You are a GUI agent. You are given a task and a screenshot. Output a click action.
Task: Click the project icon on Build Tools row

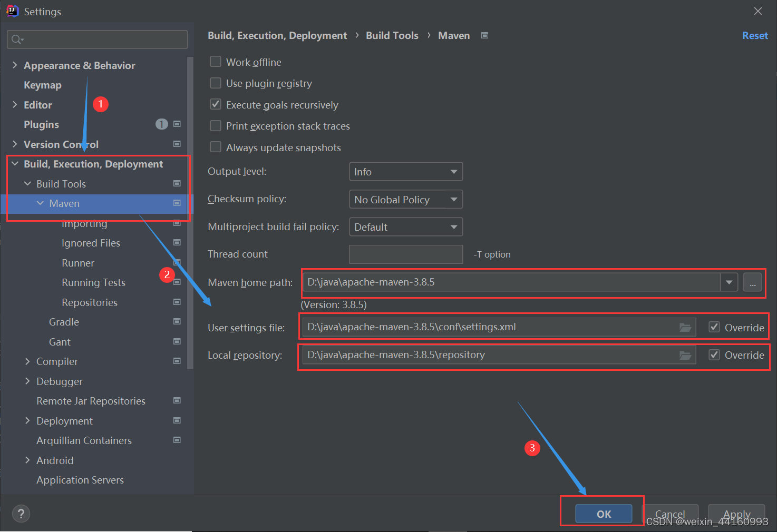tap(177, 183)
